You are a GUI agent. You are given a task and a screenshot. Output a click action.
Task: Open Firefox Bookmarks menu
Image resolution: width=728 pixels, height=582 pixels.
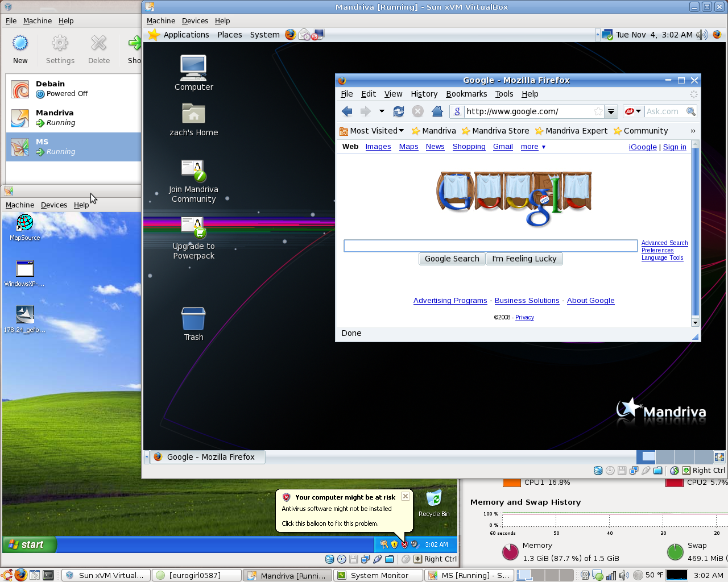(466, 94)
